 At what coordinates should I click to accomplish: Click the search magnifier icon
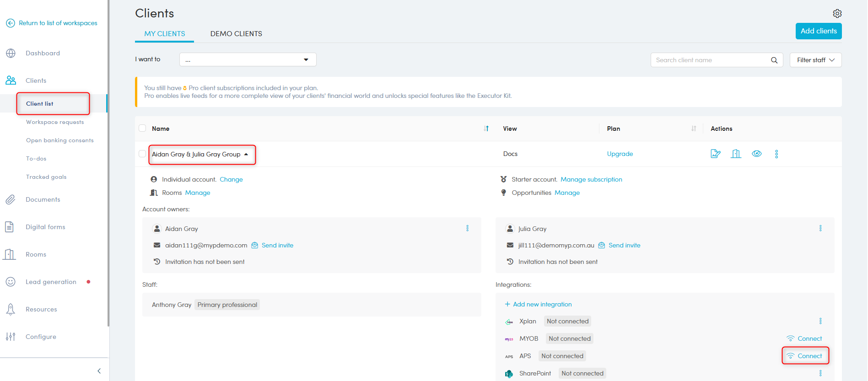point(774,60)
